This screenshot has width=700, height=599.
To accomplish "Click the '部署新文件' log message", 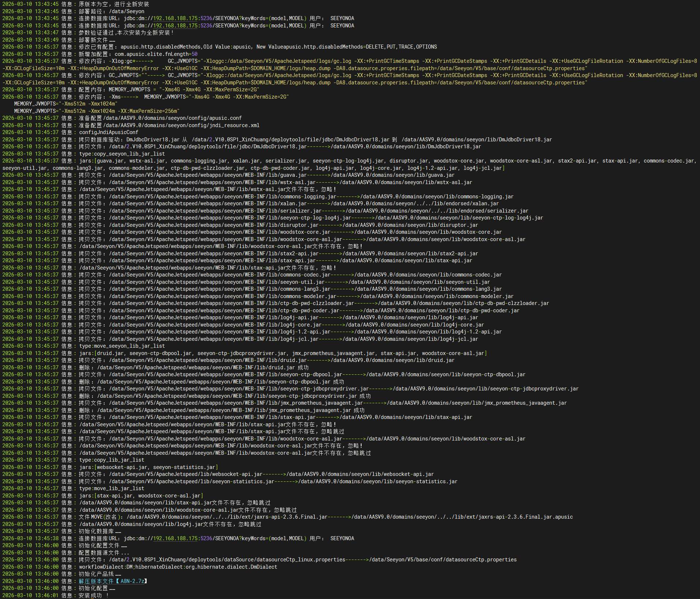I will click(97, 40).
